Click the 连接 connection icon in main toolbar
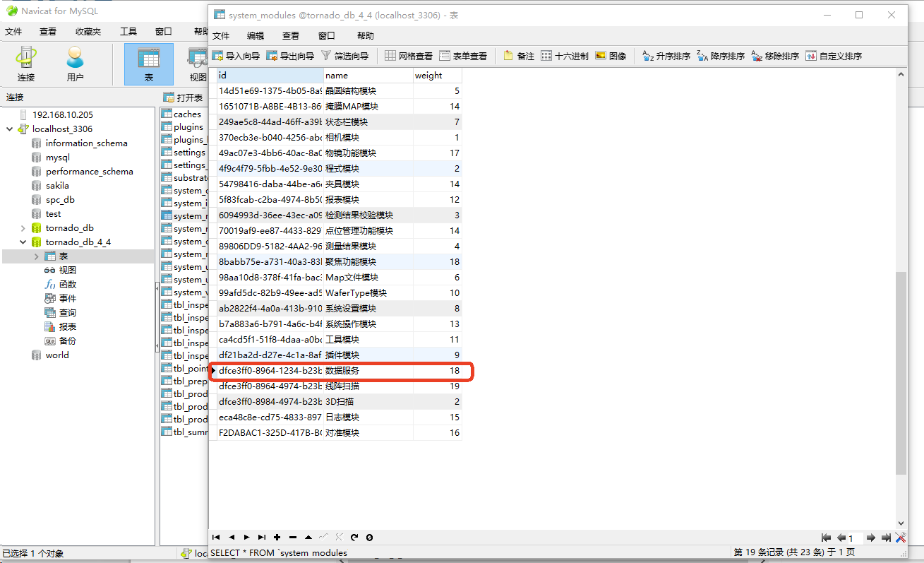 click(26, 64)
